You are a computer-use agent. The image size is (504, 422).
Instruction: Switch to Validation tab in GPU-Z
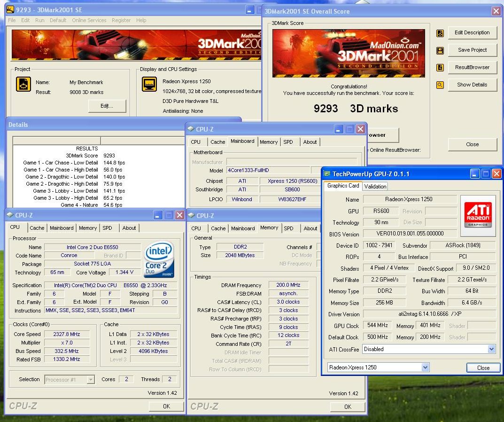click(375, 186)
